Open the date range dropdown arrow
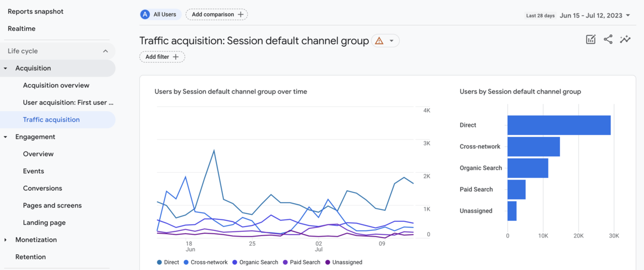Screen dimensions: 644x270 [x=628, y=16]
